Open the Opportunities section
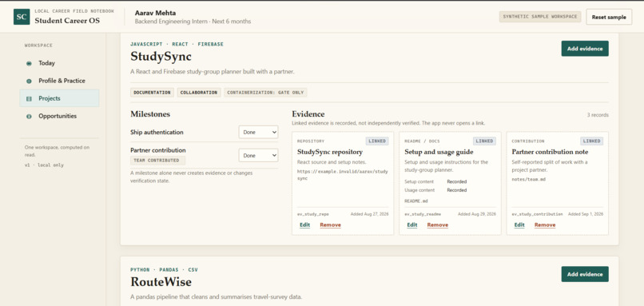This screenshot has width=644, height=306. coord(59,116)
